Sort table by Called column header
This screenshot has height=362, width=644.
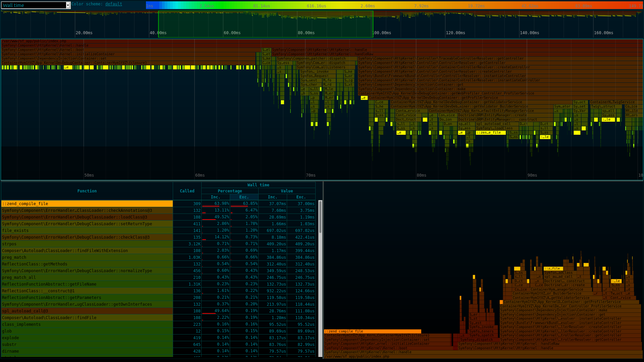(187, 191)
